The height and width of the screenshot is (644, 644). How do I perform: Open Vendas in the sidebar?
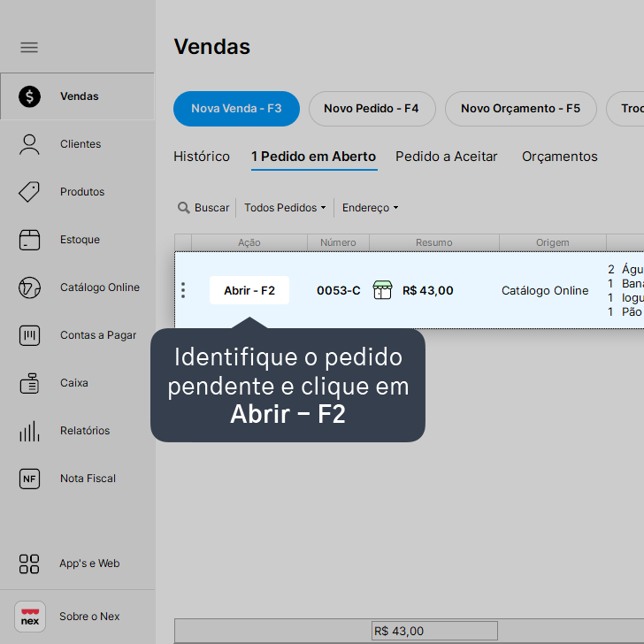pyautogui.click(x=77, y=96)
